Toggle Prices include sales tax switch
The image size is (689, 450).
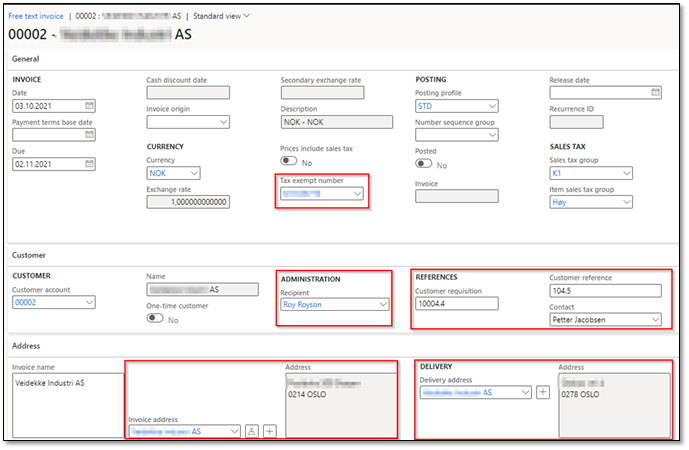pyautogui.click(x=290, y=160)
